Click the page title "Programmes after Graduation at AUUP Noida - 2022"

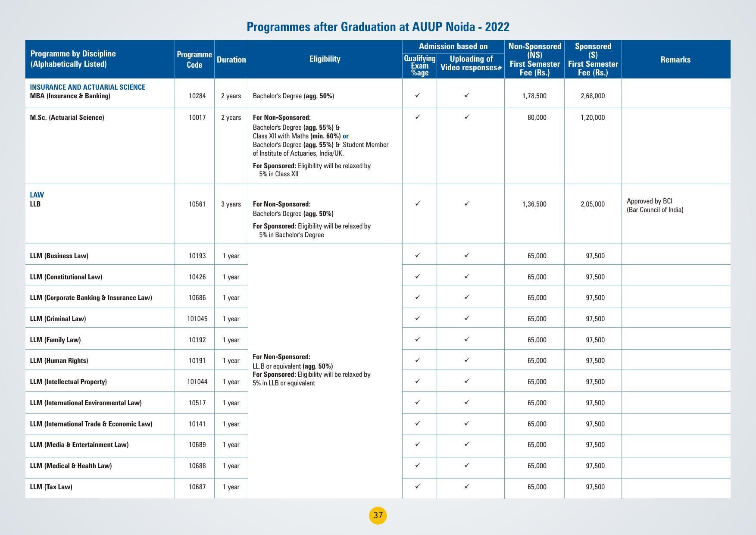[x=378, y=27]
